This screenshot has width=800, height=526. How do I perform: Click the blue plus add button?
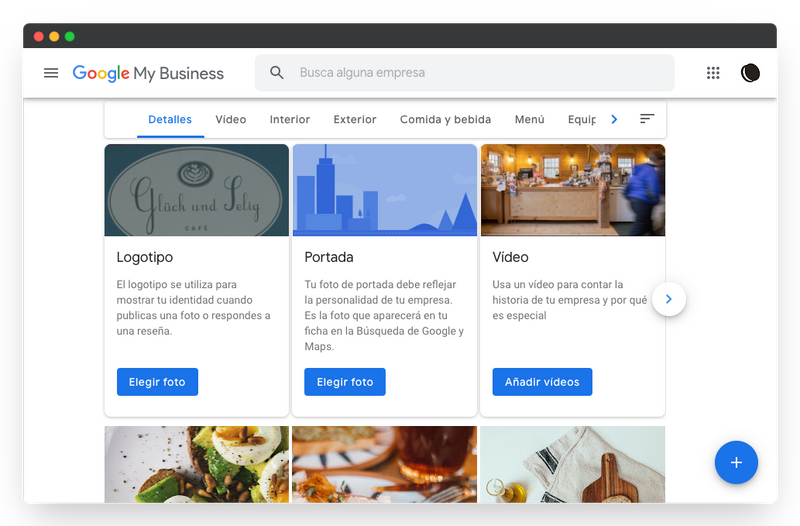point(736,462)
